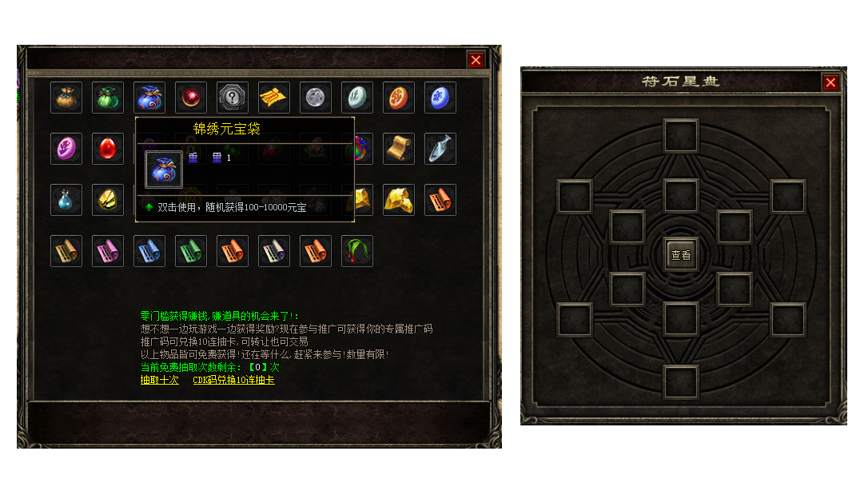868x491 pixels.
Task: Pick the grey moon stone item
Action: [316, 98]
